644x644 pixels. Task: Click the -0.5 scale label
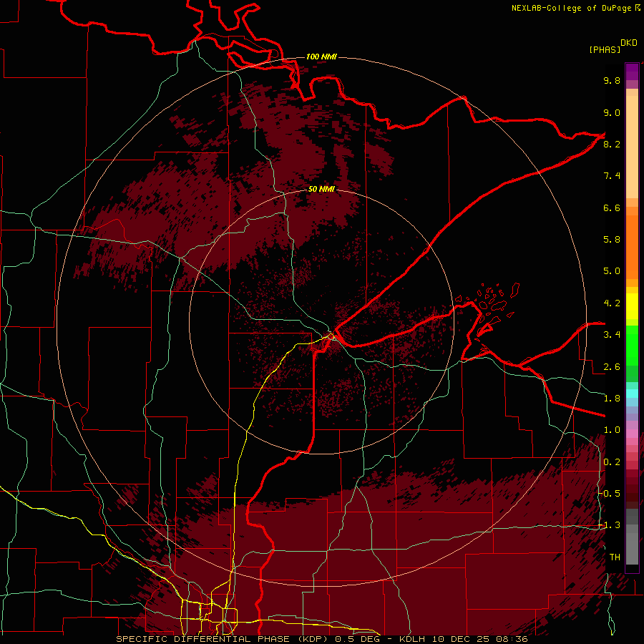click(x=610, y=494)
